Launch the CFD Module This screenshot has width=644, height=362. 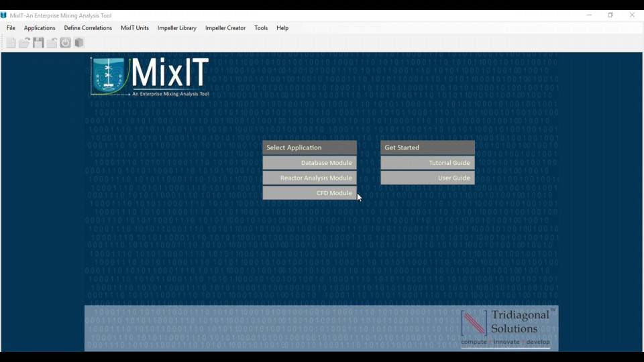(310, 193)
